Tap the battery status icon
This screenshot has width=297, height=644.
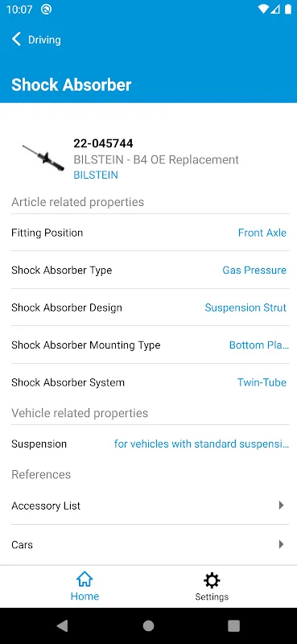point(288,10)
